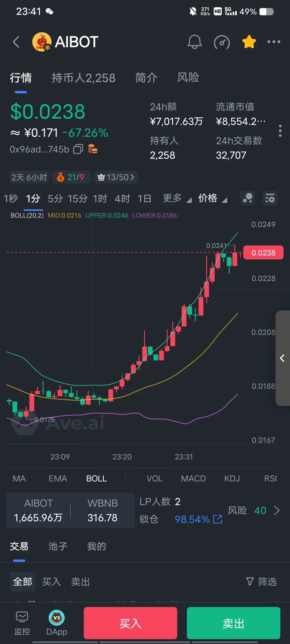Tap the battery 49% indicator

coord(256,12)
